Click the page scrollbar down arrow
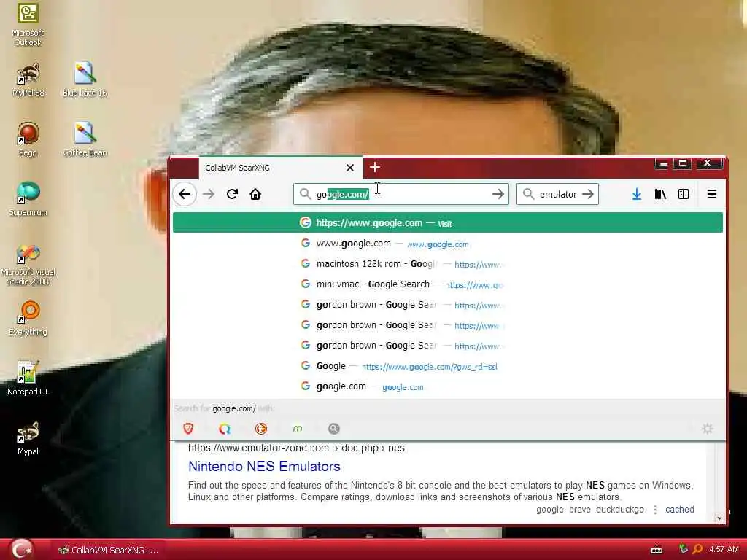 (719, 518)
